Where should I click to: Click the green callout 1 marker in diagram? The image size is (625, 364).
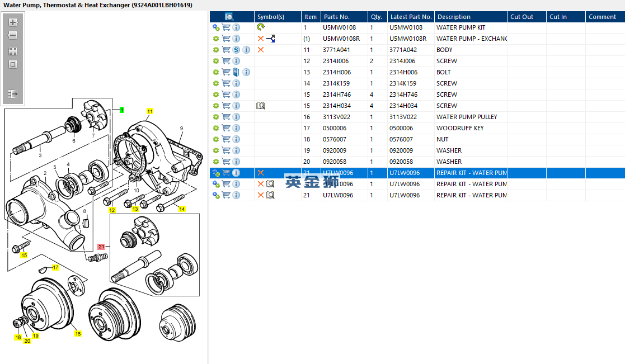tap(121, 110)
